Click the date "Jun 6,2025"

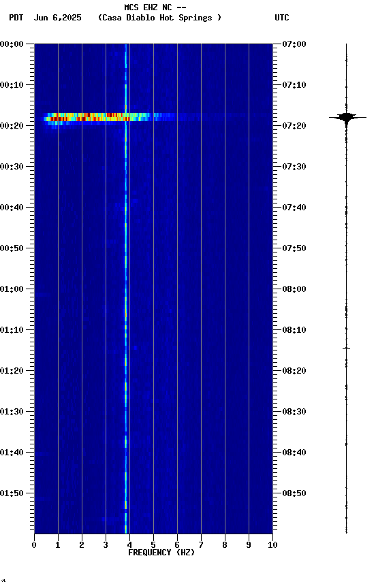(x=57, y=18)
